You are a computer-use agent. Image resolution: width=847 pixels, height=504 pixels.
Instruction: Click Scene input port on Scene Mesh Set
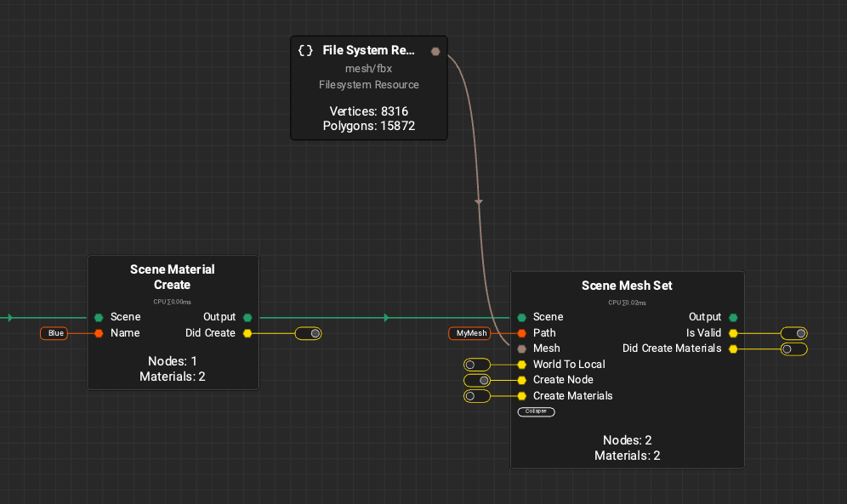point(522,317)
